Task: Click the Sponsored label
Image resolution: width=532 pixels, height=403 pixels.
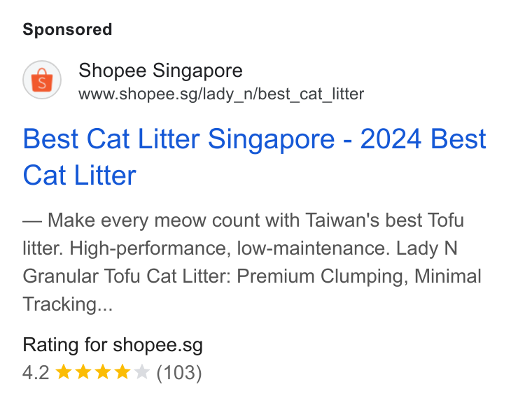Action: pos(67,29)
